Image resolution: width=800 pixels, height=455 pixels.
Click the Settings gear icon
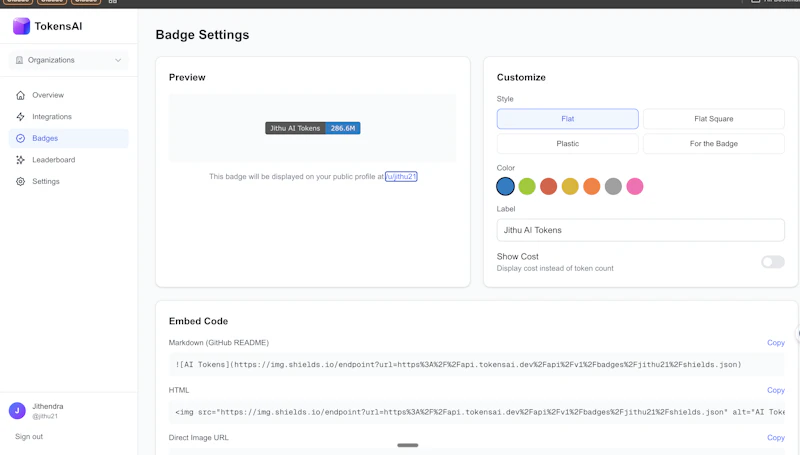(20, 182)
